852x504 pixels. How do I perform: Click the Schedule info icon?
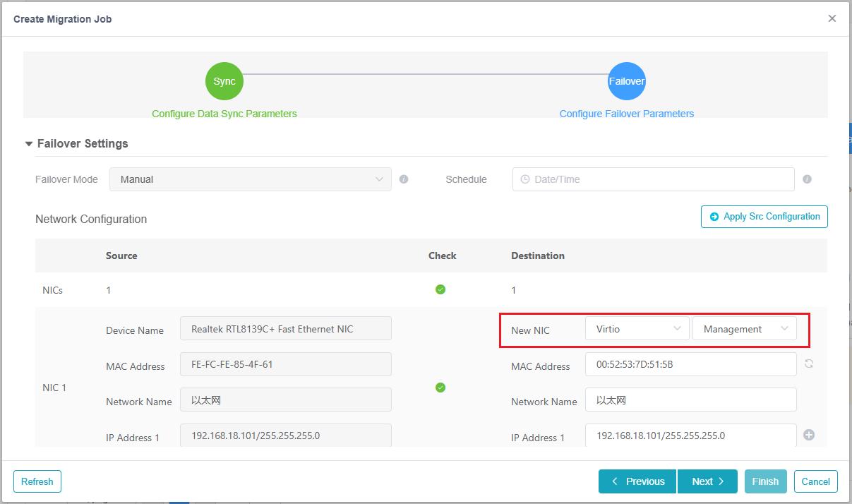pos(807,179)
